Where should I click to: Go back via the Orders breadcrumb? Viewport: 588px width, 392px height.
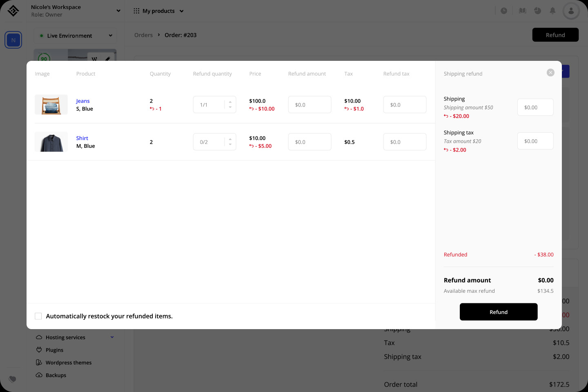[x=143, y=35]
